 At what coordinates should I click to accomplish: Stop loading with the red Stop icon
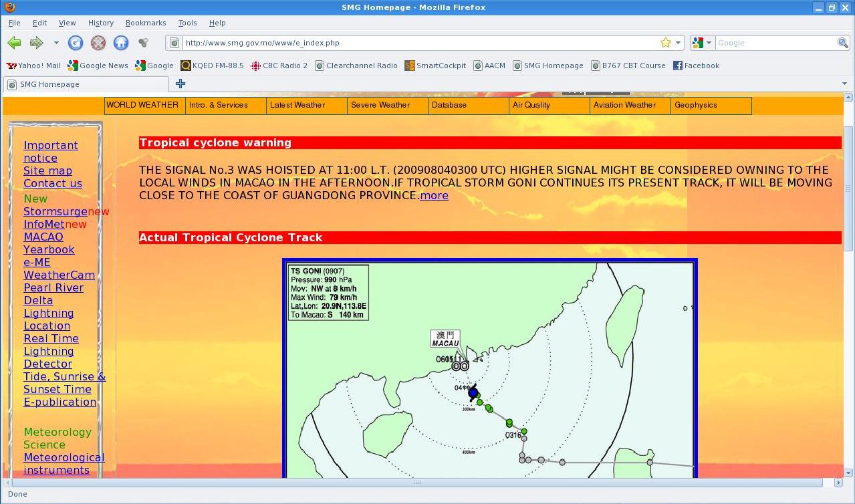[x=98, y=43]
